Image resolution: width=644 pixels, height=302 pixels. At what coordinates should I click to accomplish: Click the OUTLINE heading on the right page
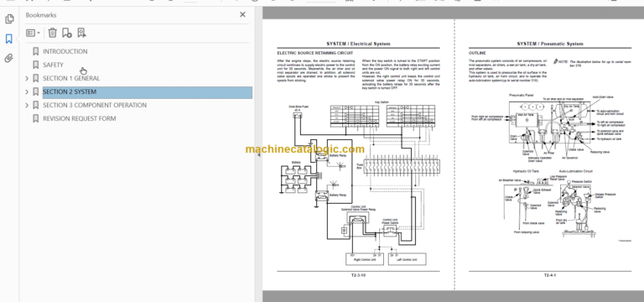[477, 53]
